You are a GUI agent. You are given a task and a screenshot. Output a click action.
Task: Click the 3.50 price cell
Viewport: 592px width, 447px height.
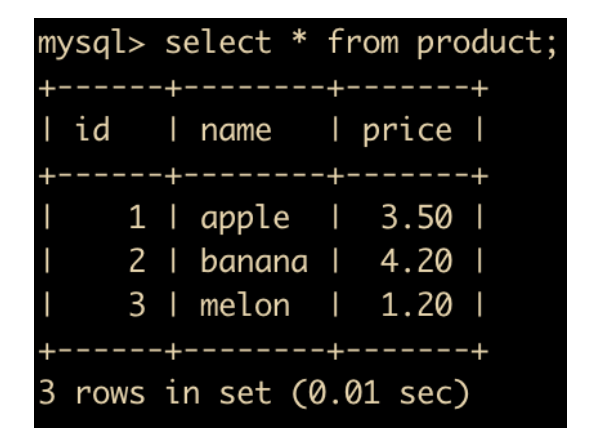click(x=416, y=217)
